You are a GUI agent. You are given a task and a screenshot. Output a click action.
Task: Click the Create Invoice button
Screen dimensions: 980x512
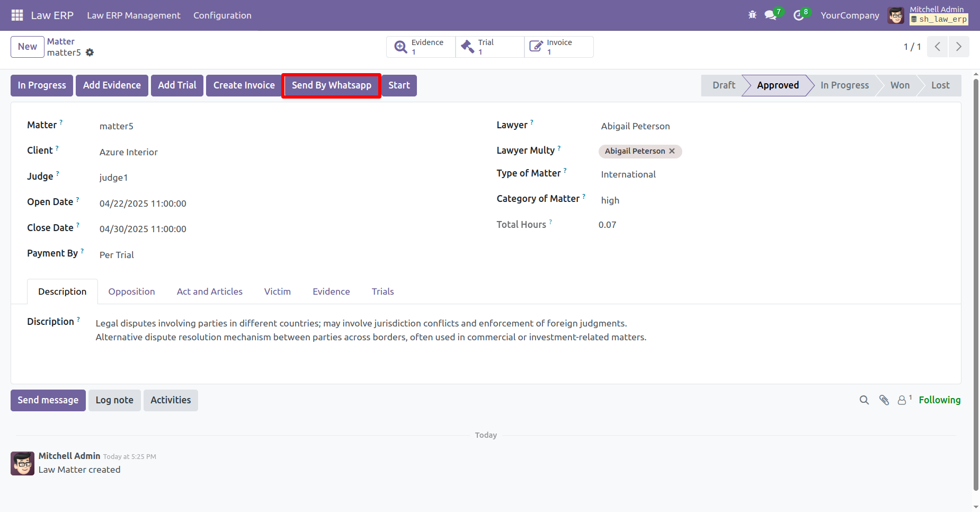pyautogui.click(x=244, y=85)
